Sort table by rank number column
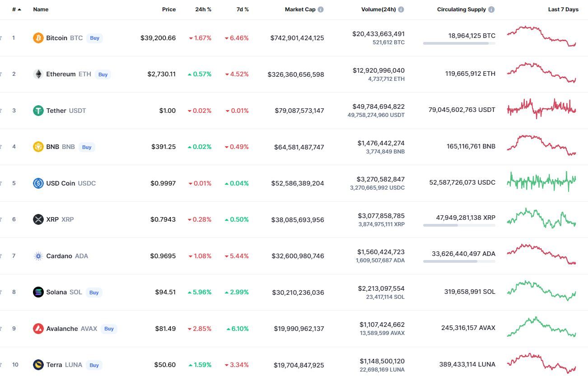This screenshot has height=381, width=588. click(x=17, y=9)
